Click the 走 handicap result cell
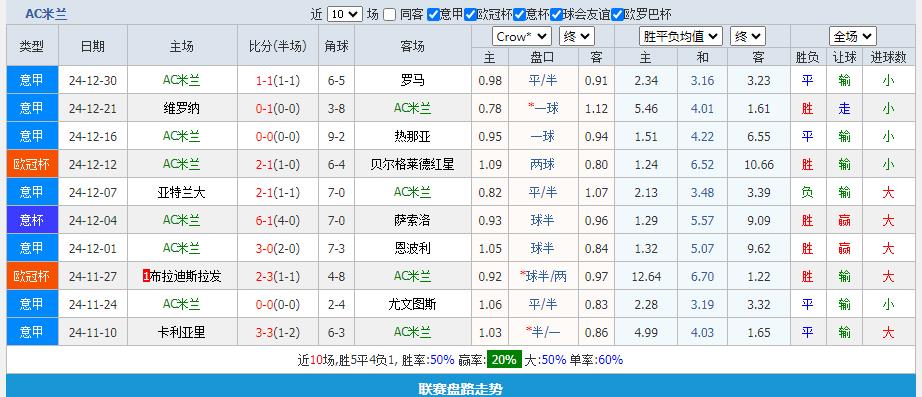The height and width of the screenshot is (397, 922). pyautogui.click(x=844, y=108)
